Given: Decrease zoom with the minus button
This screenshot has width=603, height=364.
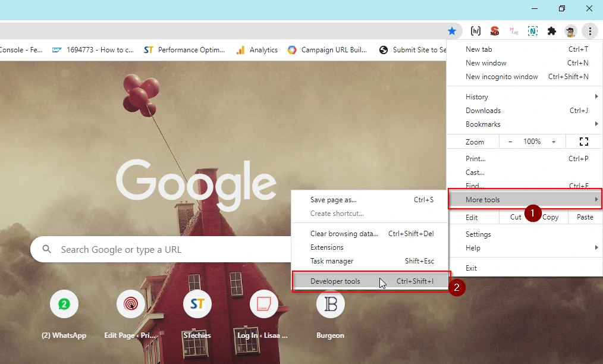Looking at the screenshot, I should 510,142.
